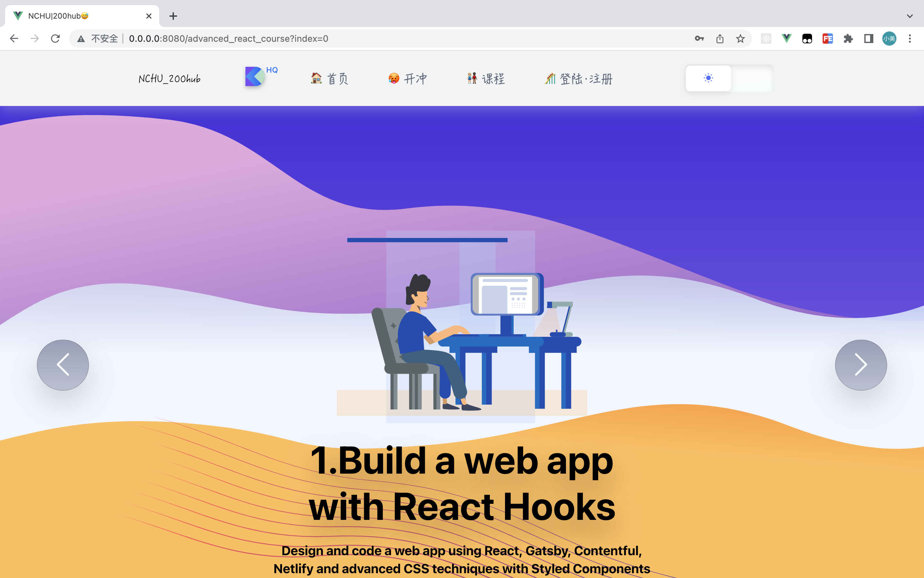Open a new browser tab
This screenshot has width=924, height=578.
[173, 16]
